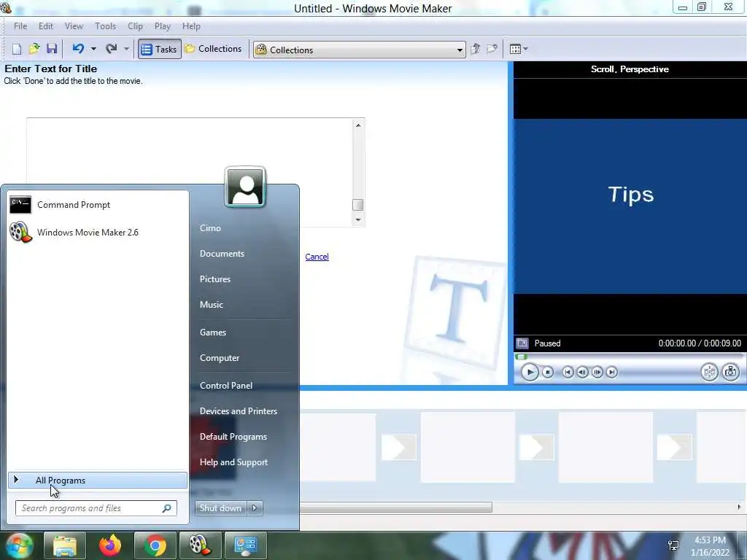747x560 pixels.
Task: Launch Google Chrome from the taskbar
Action: coord(155,545)
